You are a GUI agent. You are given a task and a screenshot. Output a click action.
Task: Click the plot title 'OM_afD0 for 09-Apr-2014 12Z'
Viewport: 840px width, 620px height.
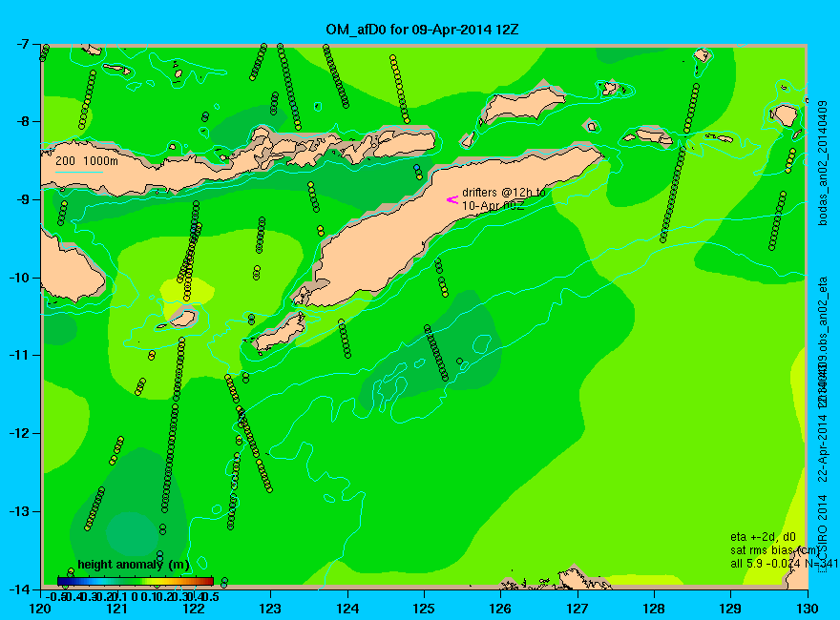422,30
